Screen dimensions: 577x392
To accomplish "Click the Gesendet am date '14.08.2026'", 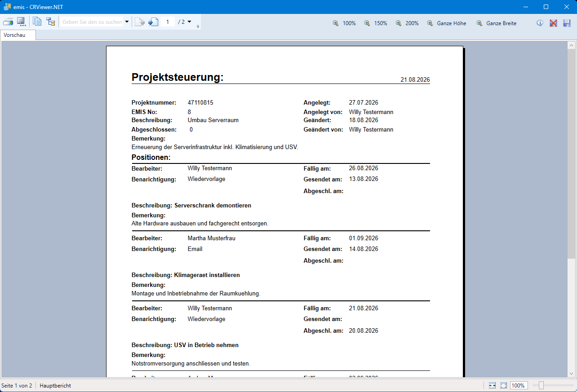I will 364,249.
